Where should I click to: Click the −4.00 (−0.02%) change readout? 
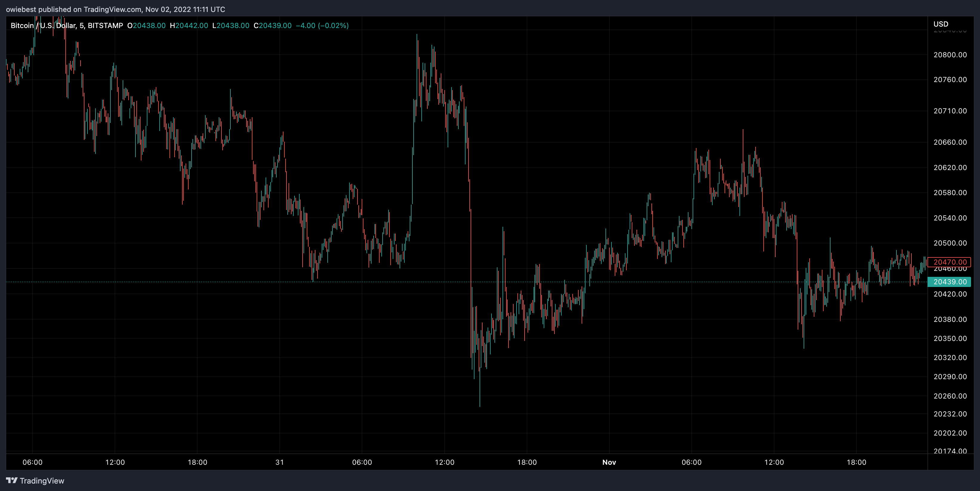click(x=322, y=25)
